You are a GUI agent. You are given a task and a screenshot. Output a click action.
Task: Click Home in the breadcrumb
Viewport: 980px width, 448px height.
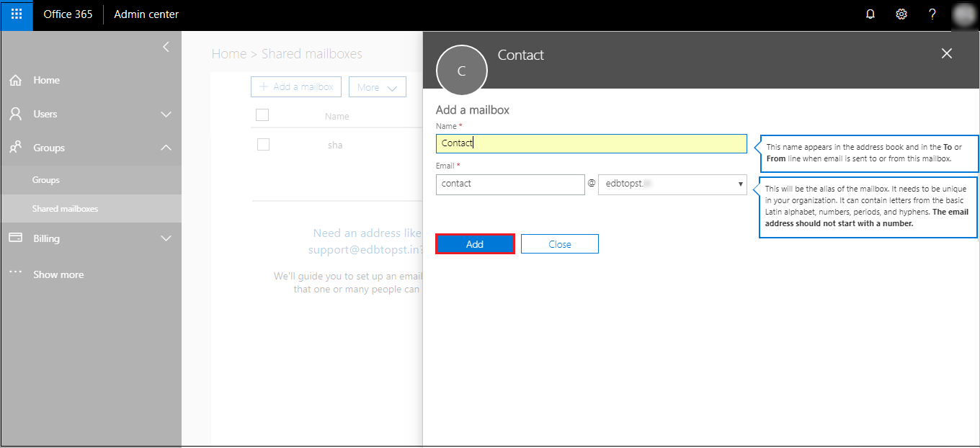point(229,54)
